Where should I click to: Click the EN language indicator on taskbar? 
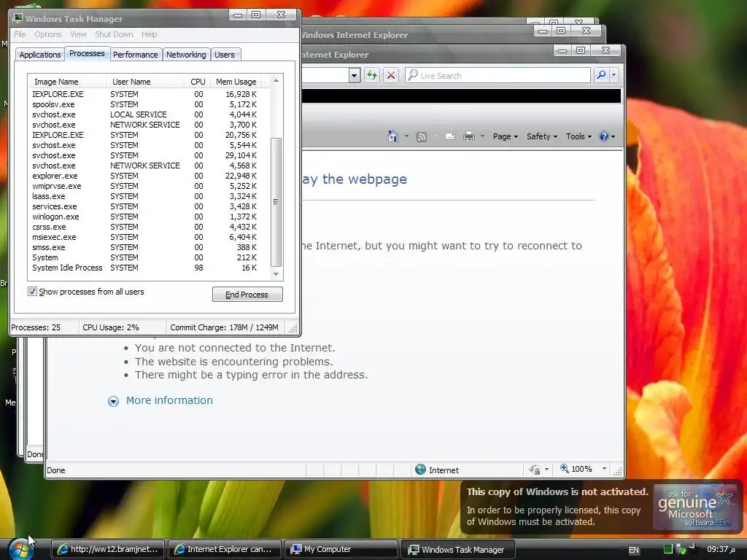point(634,550)
